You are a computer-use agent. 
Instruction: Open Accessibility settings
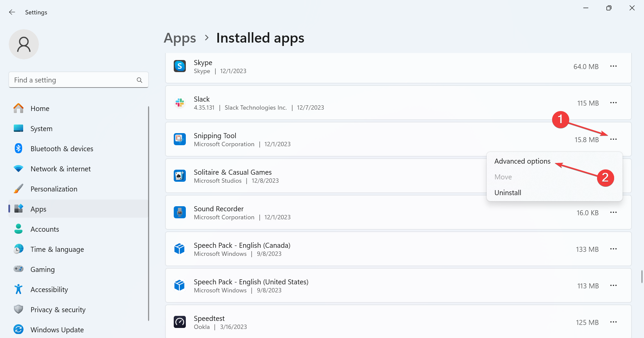[x=78, y=289]
